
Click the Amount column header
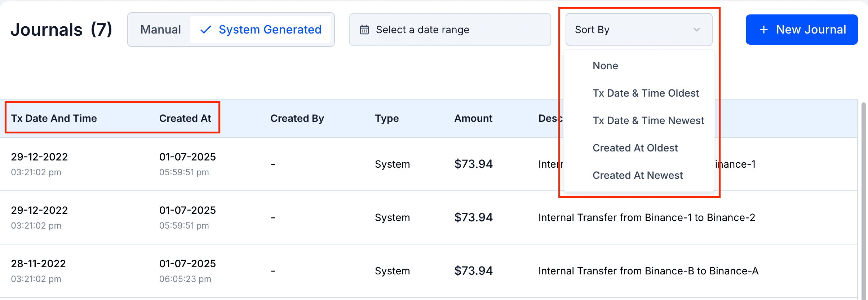tap(473, 118)
